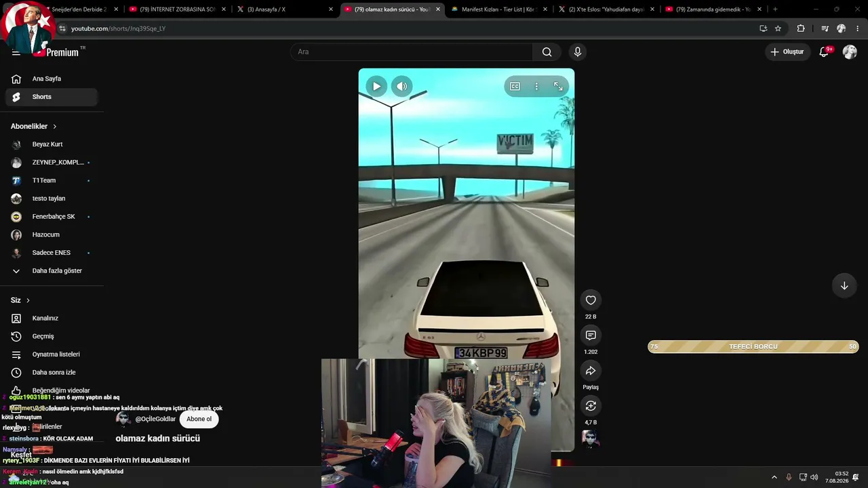Expand the Siz section

point(20,300)
